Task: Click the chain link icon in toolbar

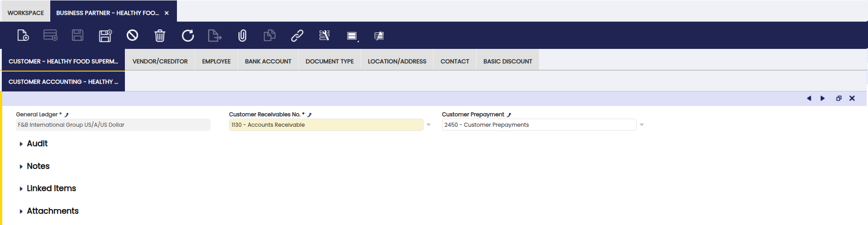Action: pos(297,35)
